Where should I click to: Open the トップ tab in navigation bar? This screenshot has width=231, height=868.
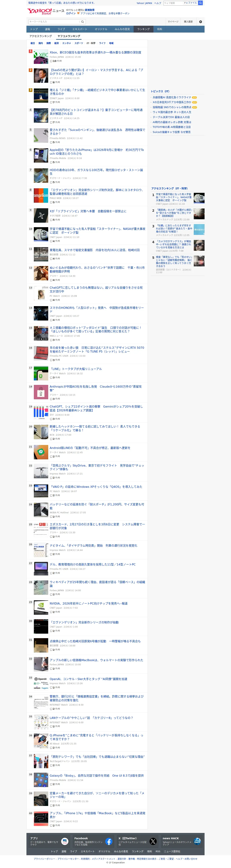34,29
